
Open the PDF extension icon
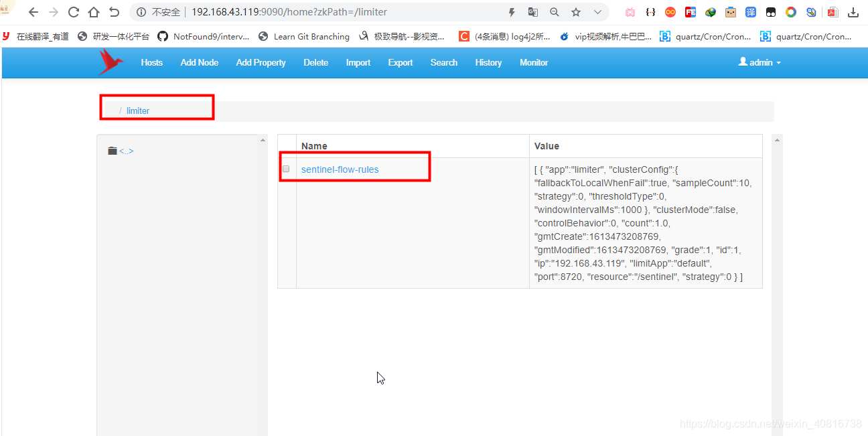(833, 12)
